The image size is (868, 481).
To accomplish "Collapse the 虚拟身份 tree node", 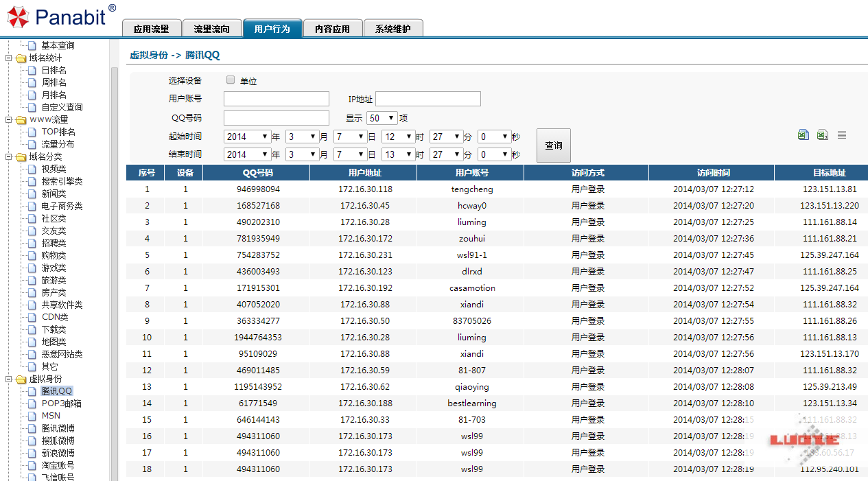I will pyautogui.click(x=9, y=379).
